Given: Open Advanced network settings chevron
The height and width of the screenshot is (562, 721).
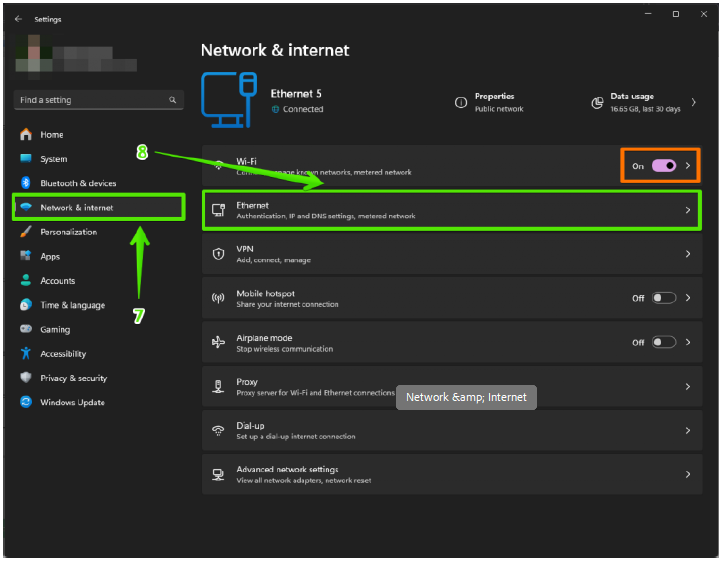Looking at the screenshot, I should 688,474.
